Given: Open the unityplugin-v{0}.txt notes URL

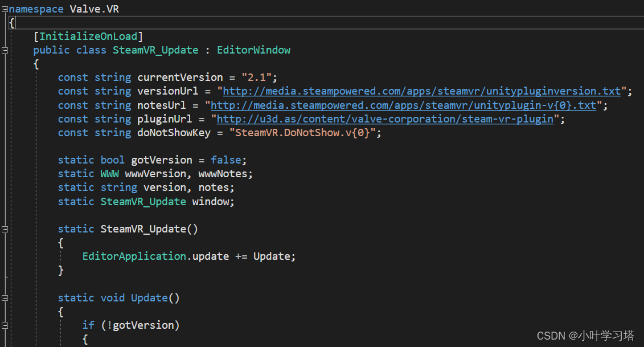Looking at the screenshot, I should coord(403,105).
